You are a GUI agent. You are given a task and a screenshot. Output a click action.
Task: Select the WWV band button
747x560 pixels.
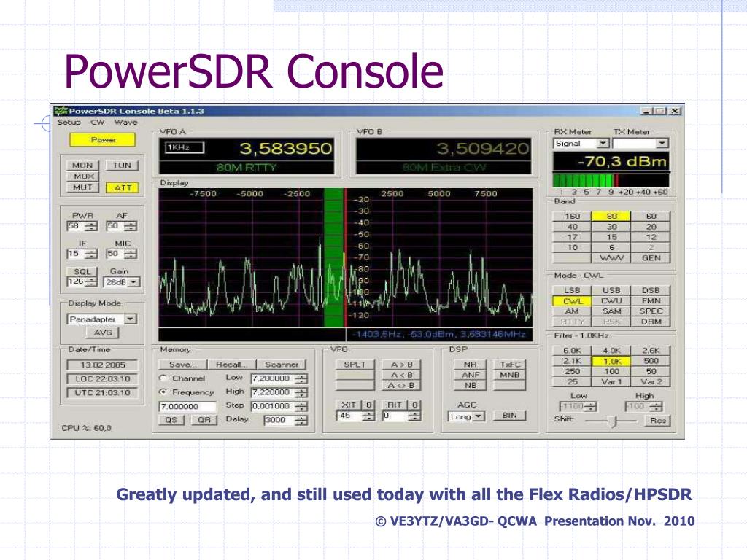coord(612,258)
